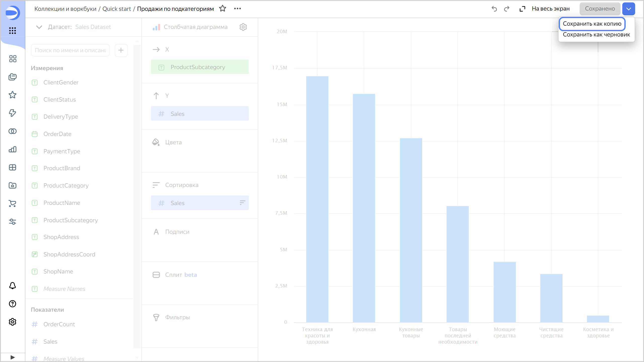The width and height of the screenshot is (644, 362).
Task: Toggle the save options dropdown arrow button
Action: (x=628, y=9)
